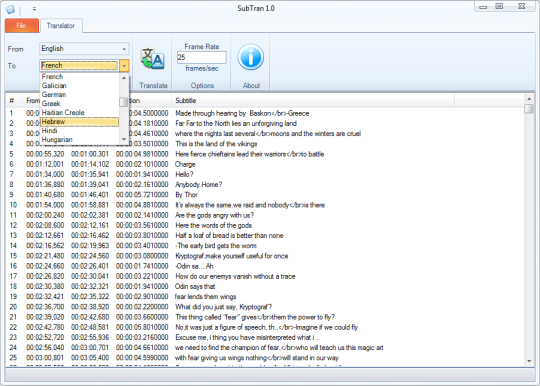Click the language list scrollbar thumb
This screenshot has height=386, width=540.
click(x=124, y=102)
